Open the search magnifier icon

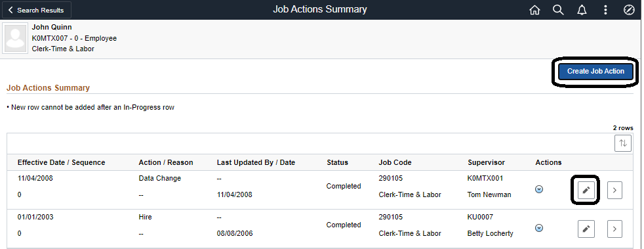[x=557, y=10]
